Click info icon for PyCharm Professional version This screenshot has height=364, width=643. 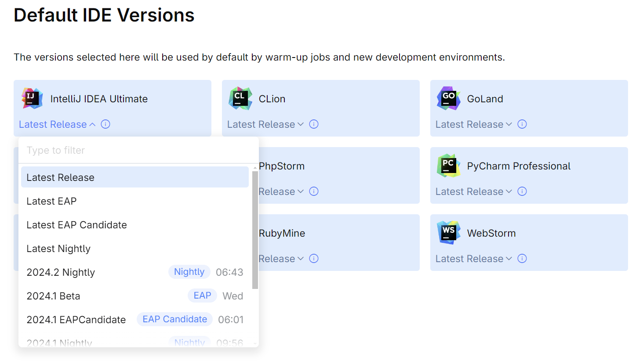522,191
